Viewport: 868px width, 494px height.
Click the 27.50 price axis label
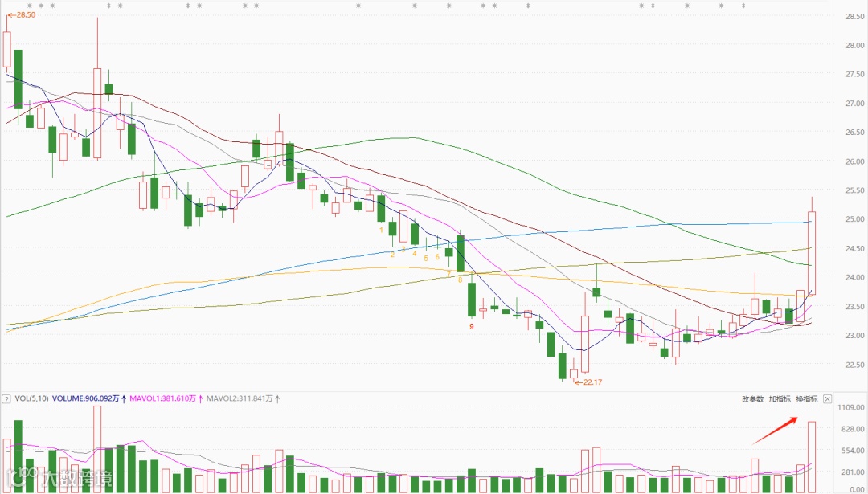[854, 74]
